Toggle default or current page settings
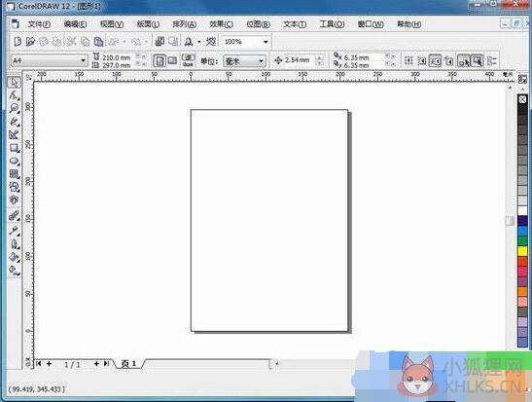This screenshot has height=402, width=532. point(188,61)
